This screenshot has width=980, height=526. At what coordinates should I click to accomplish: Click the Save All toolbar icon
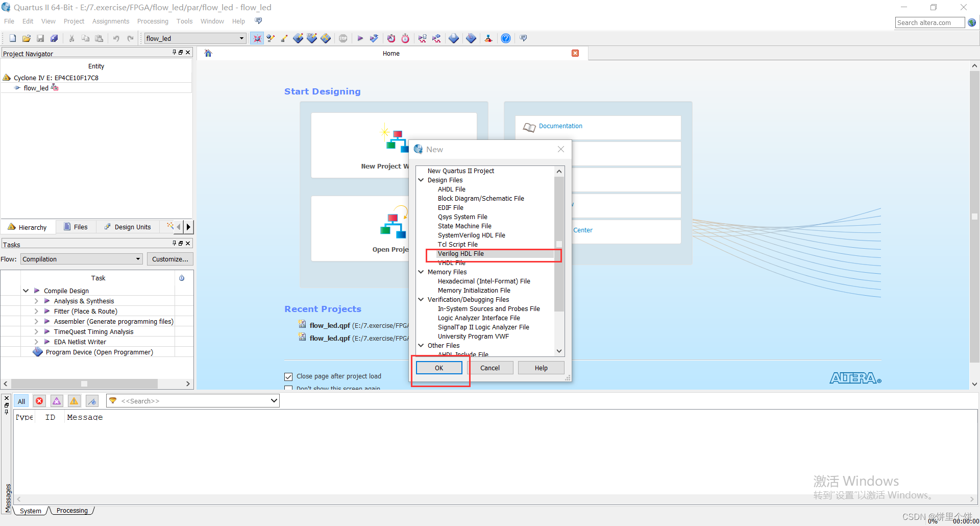[54, 38]
